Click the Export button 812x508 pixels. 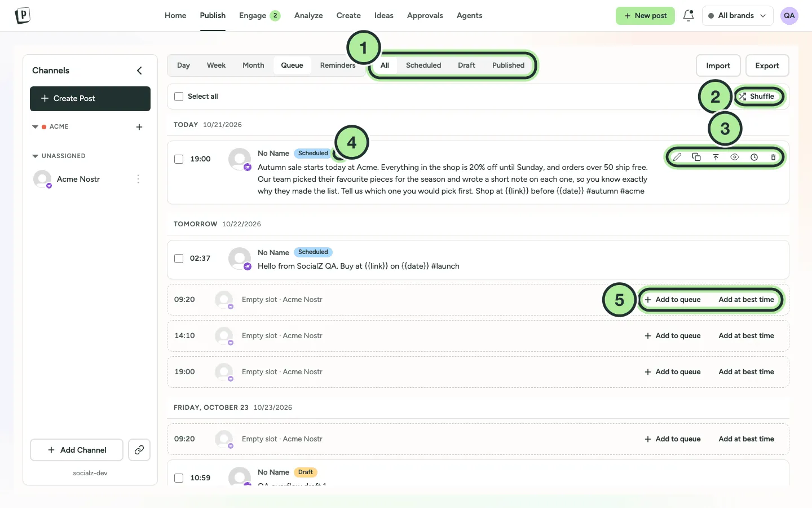767,65
